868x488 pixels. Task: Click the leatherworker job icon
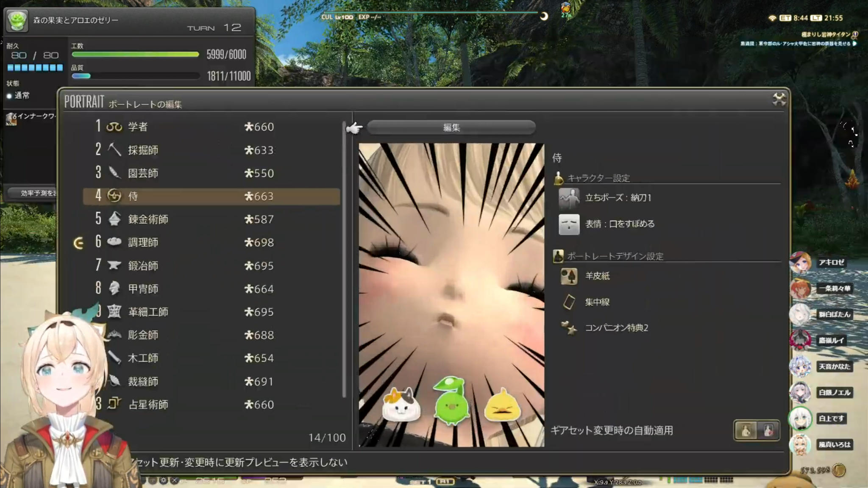tap(114, 311)
